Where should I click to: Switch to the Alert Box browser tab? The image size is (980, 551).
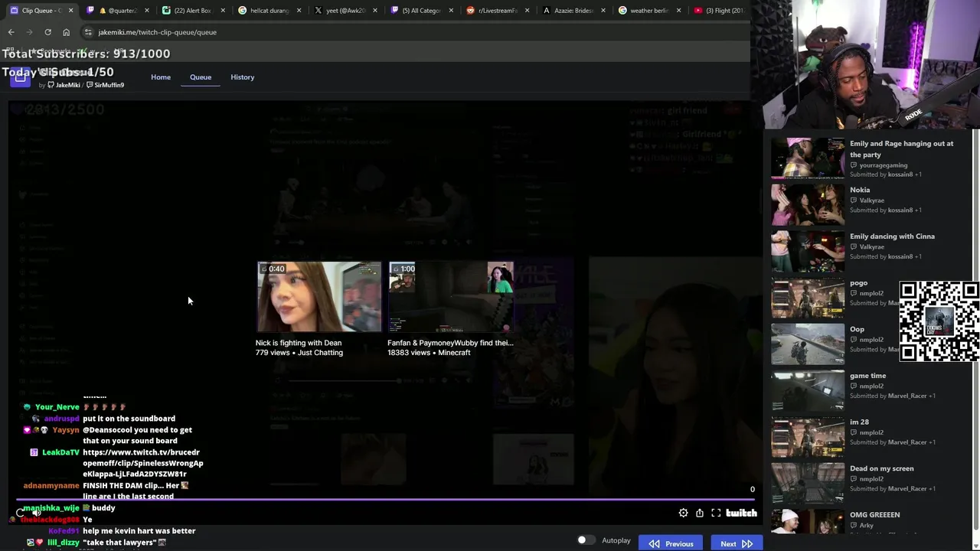(192, 11)
